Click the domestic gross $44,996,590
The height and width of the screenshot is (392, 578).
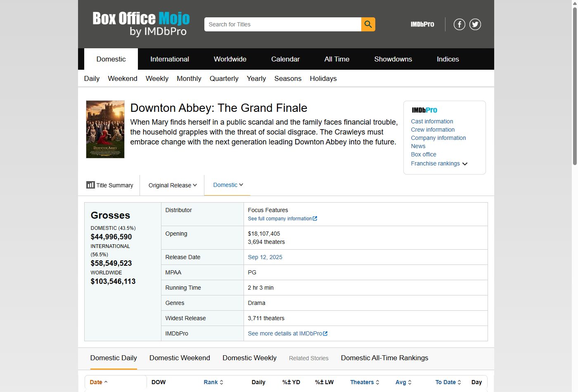pyautogui.click(x=111, y=237)
